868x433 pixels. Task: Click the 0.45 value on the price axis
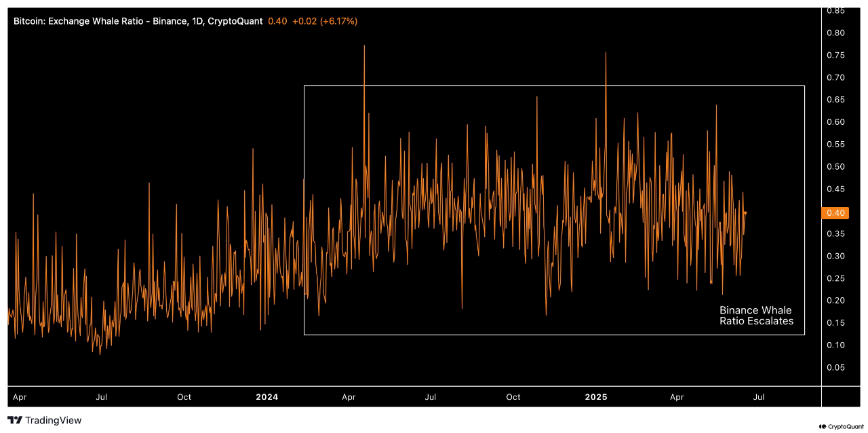835,189
